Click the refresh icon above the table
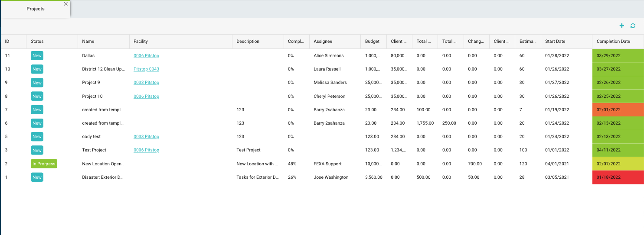 [x=633, y=26]
